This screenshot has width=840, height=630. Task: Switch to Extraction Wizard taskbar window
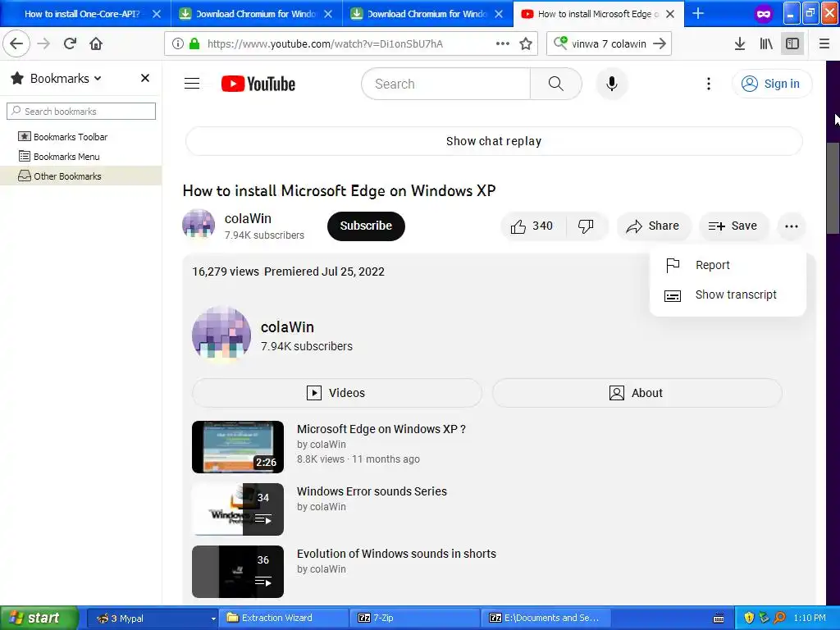(x=285, y=619)
